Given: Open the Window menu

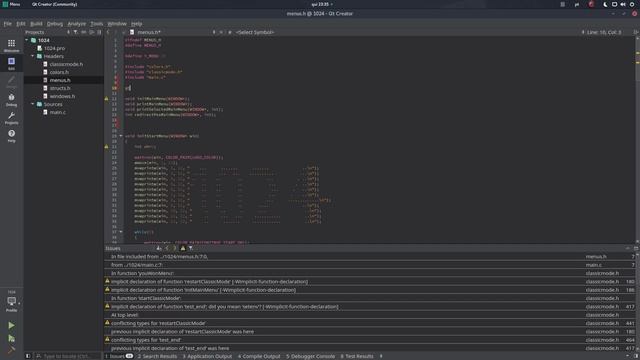Looking at the screenshot, I should coord(117,24).
